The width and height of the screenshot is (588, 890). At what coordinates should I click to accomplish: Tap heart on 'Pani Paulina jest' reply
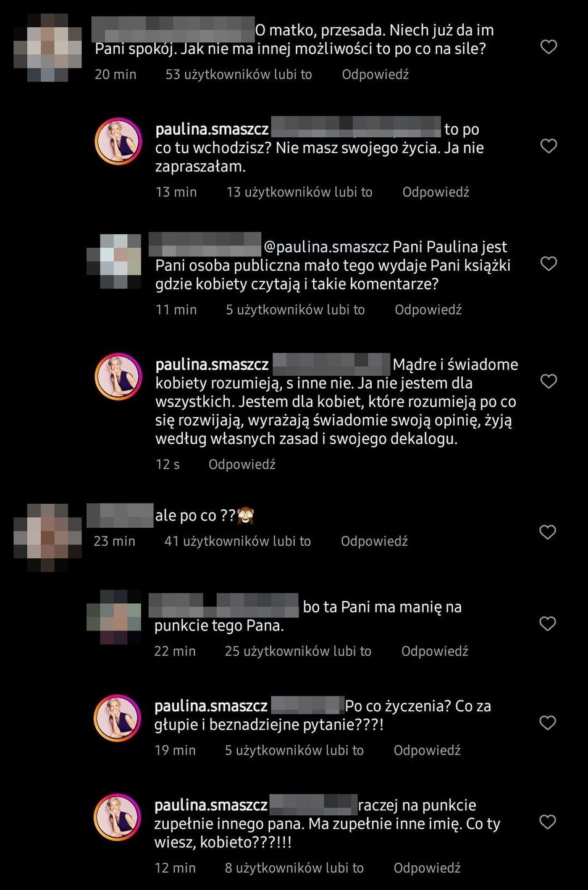pos(548,263)
